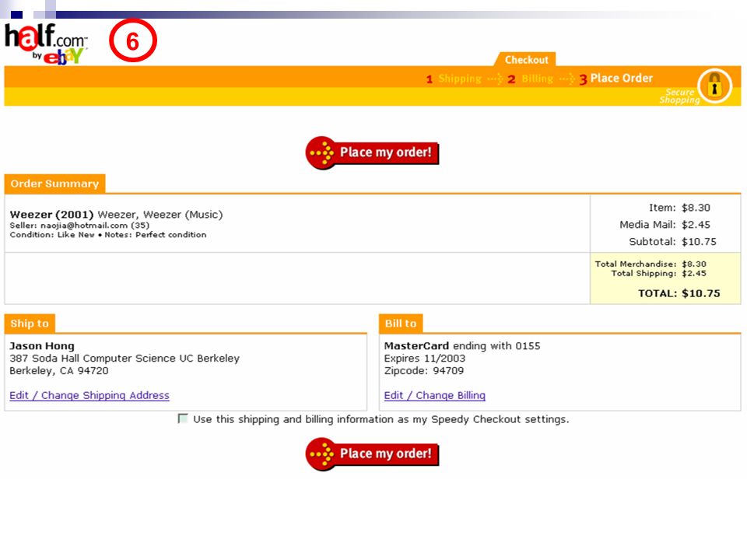Click the Condition: Like New text
Viewport: 747px width, 560px height.
(52, 235)
